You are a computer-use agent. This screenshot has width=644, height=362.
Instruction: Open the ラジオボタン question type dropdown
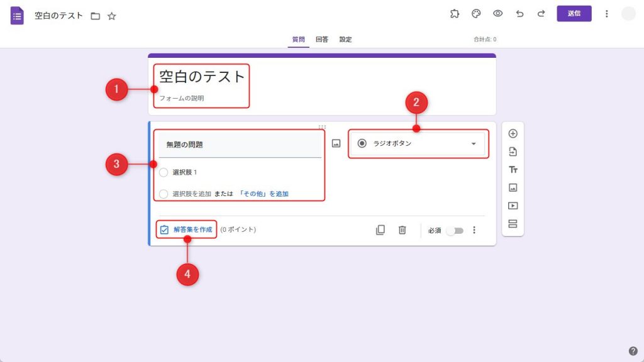point(418,143)
